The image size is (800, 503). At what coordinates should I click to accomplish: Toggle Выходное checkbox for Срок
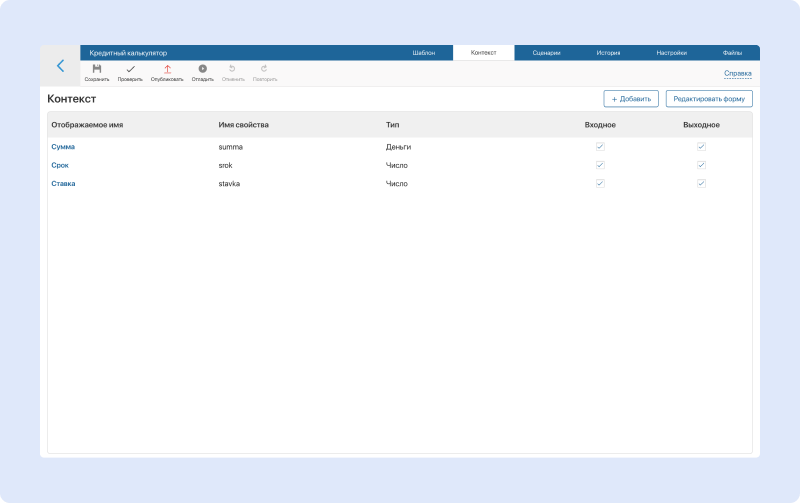coord(701,165)
